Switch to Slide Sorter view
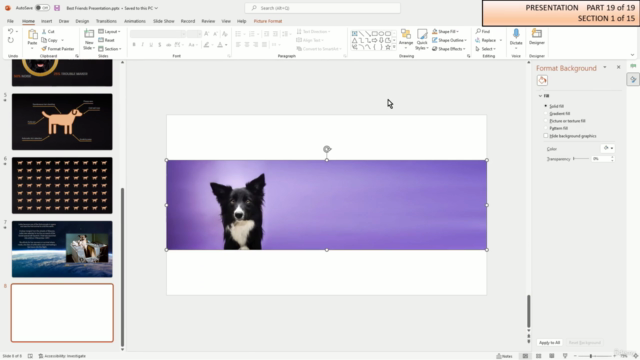The width and height of the screenshot is (640, 360). (x=538, y=356)
